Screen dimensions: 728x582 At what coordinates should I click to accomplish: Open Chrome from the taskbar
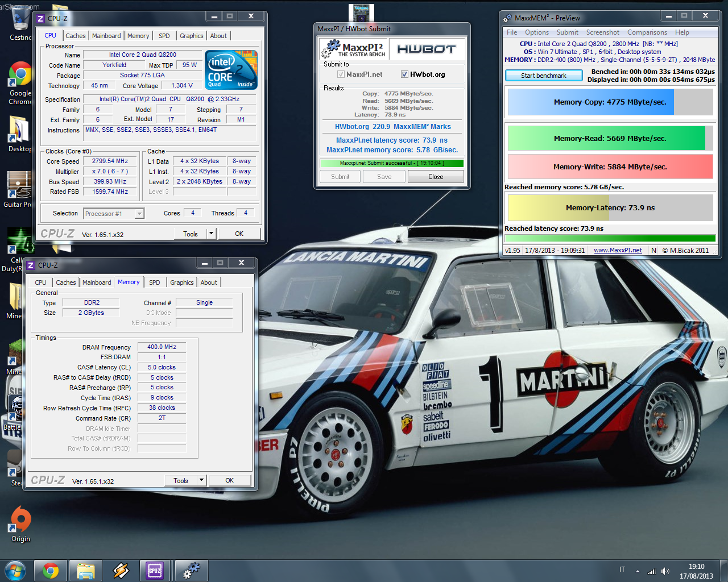(51, 570)
